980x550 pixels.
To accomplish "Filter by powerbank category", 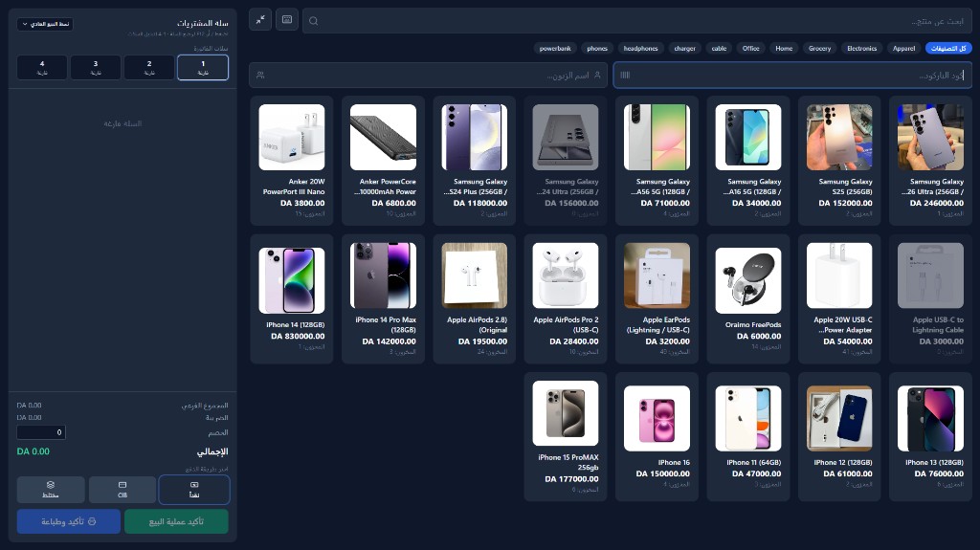I will tap(555, 48).
